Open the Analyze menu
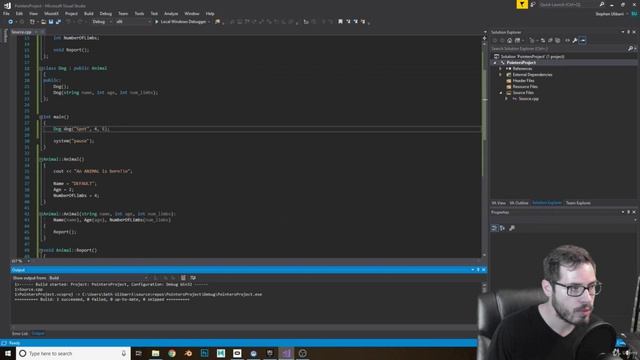 (x=171, y=13)
